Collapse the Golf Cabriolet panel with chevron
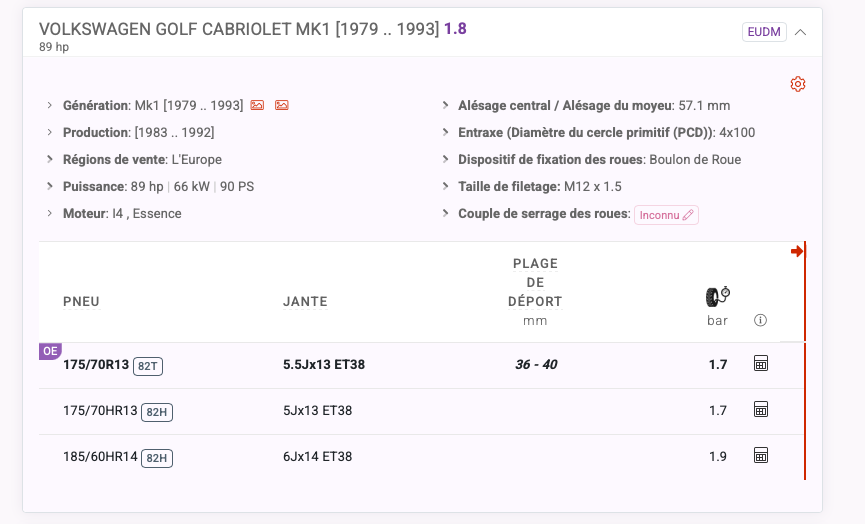 [x=800, y=32]
